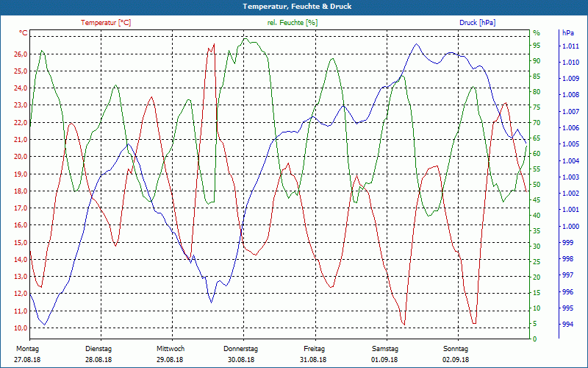This screenshot has height=368, width=588.
Task: Click the 26,0 tick on the temperature axis
Action: coord(21,54)
